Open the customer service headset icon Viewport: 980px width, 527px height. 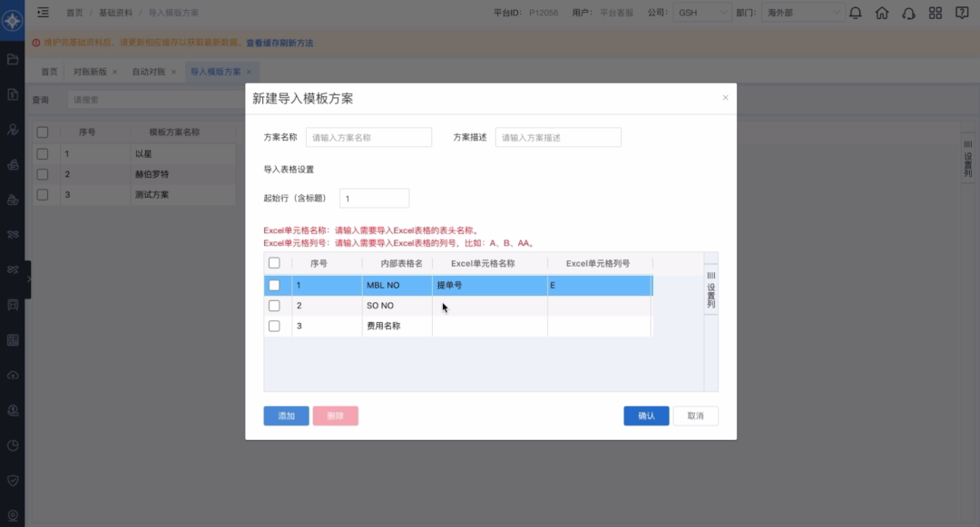908,13
